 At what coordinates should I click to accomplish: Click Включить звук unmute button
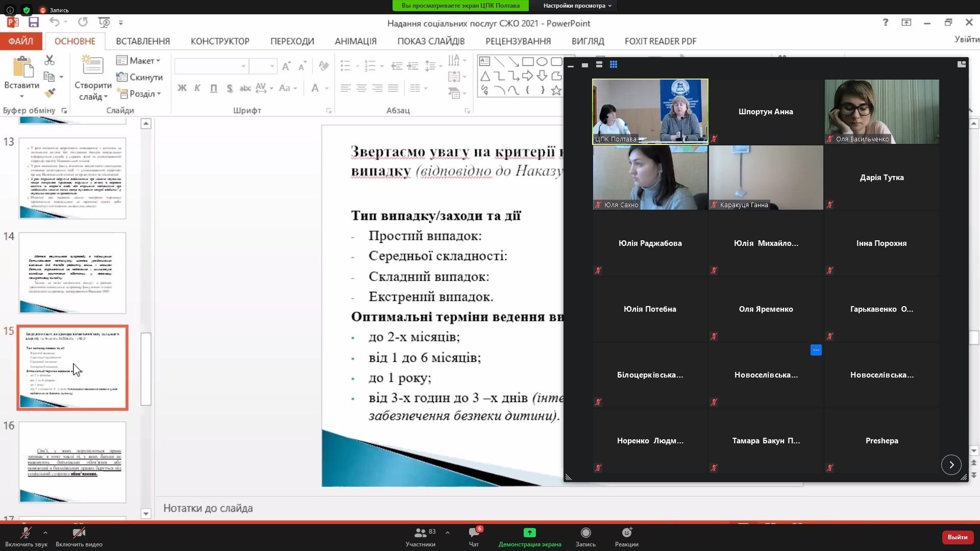pyautogui.click(x=26, y=537)
